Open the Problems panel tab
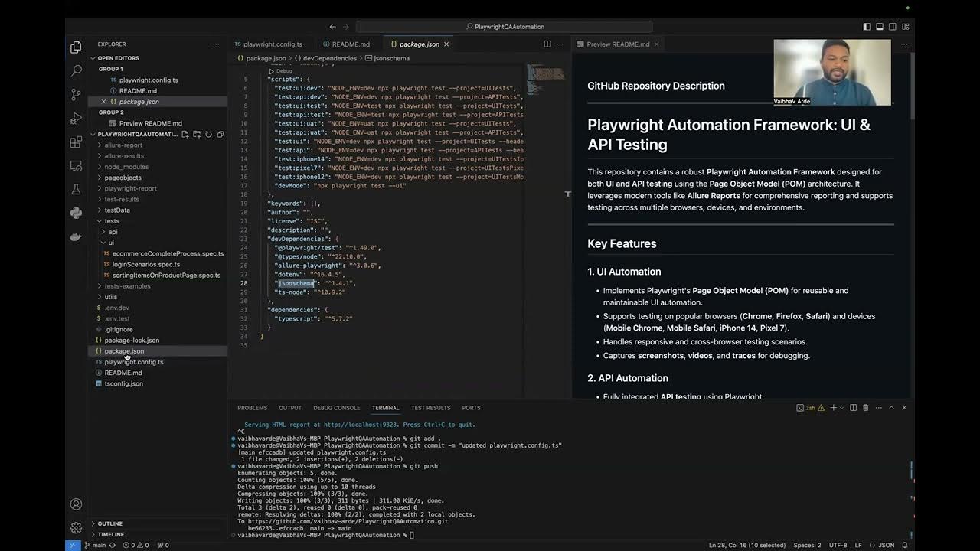The height and width of the screenshot is (551, 980). 252,408
